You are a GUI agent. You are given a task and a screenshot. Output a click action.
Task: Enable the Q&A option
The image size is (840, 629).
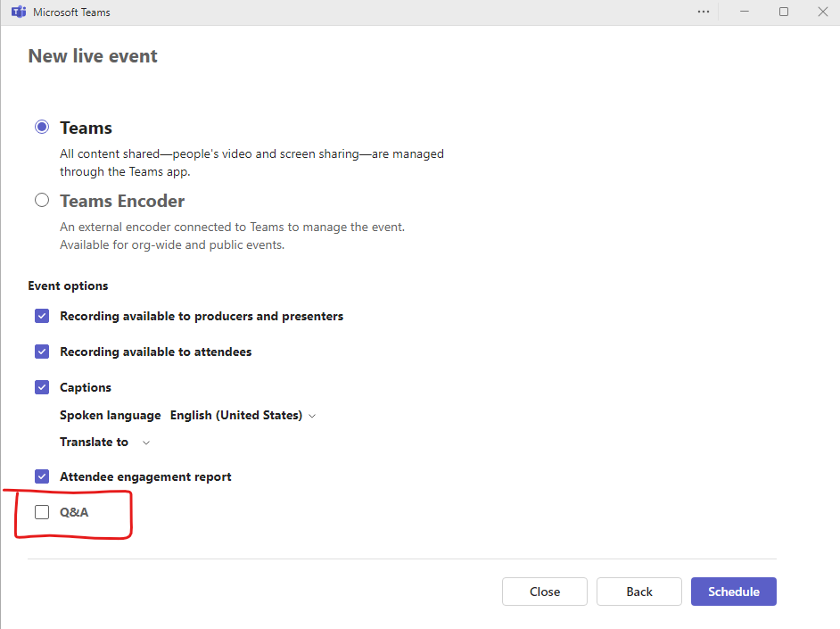(x=41, y=511)
